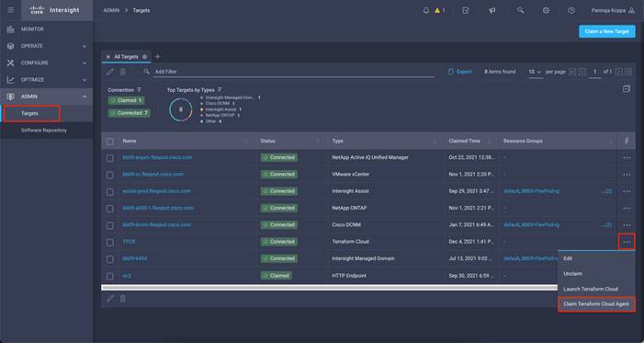This screenshot has width=644, height=343.
Task: Open the 10 per page dropdown
Action: click(535, 72)
